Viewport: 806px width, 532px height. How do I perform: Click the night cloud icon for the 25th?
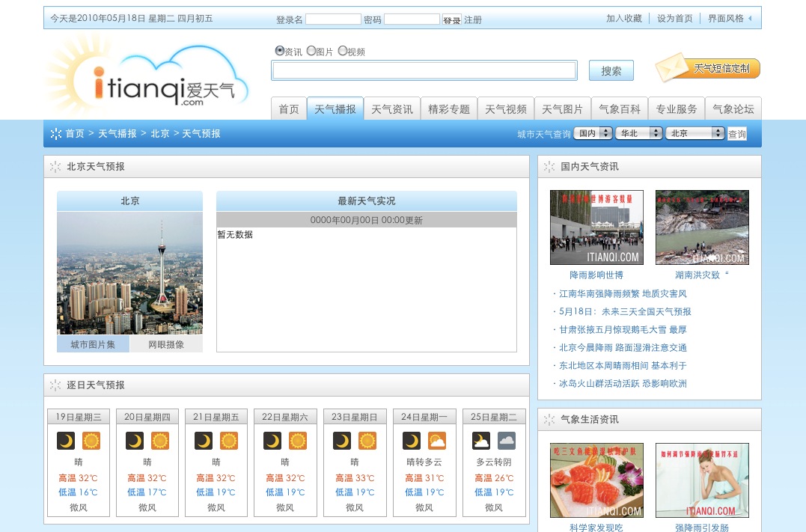click(481, 441)
